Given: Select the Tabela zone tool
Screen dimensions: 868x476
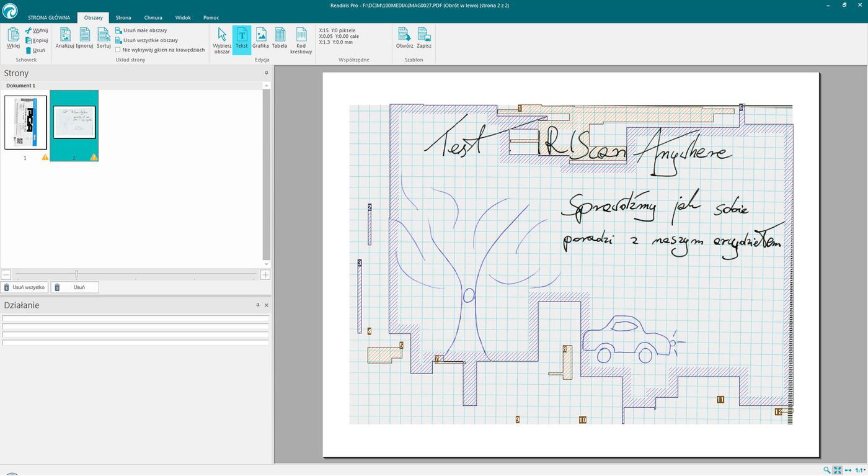Looking at the screenshot, I should [x=280, y=38].
